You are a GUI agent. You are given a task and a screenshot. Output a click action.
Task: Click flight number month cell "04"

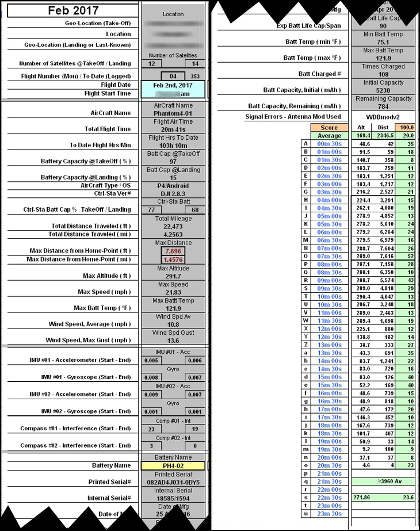[173, 76]
